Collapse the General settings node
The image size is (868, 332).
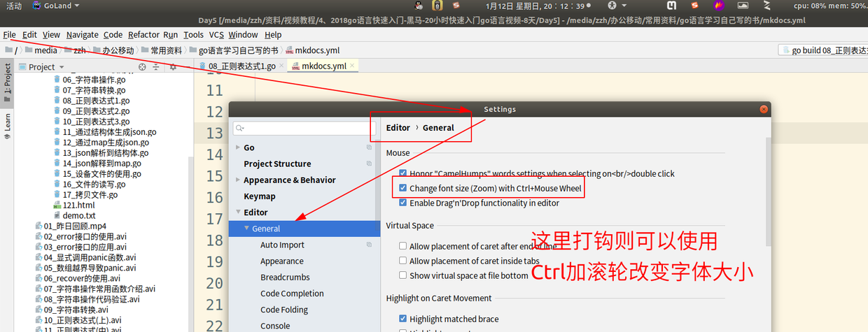(x=246, y=229)
